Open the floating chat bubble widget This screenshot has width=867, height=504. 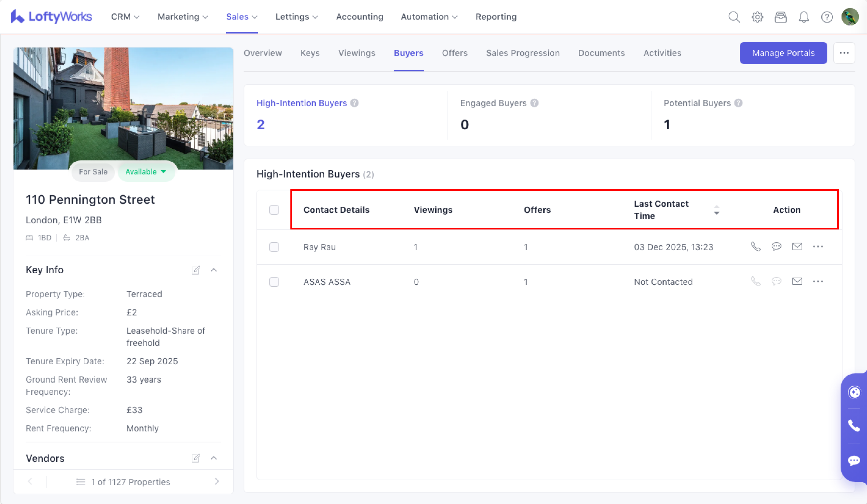[x=854, y=460]
